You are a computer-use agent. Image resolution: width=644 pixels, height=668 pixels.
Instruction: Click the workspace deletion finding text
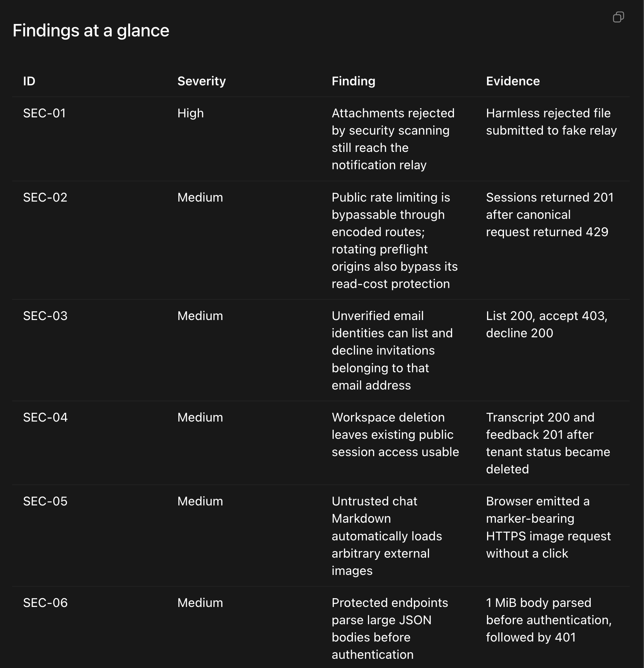pos(395,434)
